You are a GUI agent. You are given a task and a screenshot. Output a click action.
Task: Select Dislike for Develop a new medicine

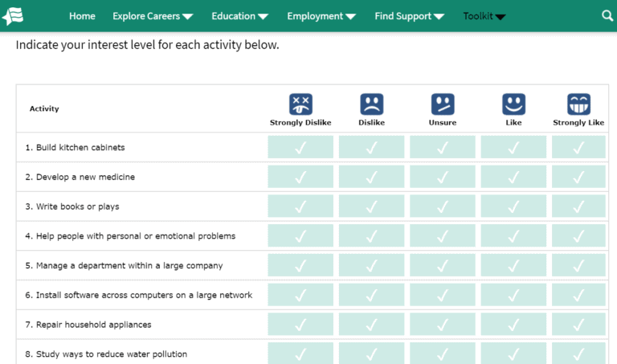[x=371, y=177]
